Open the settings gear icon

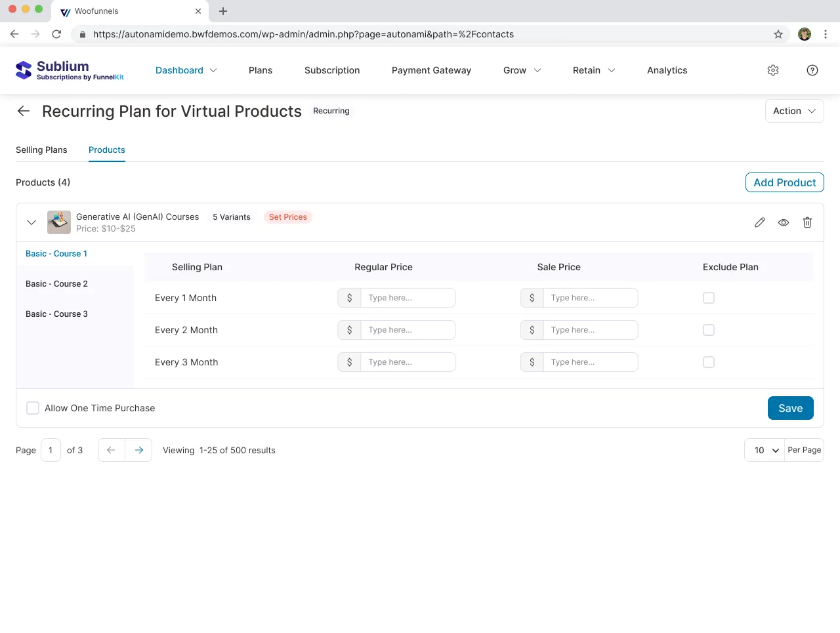tap(773, 70)
